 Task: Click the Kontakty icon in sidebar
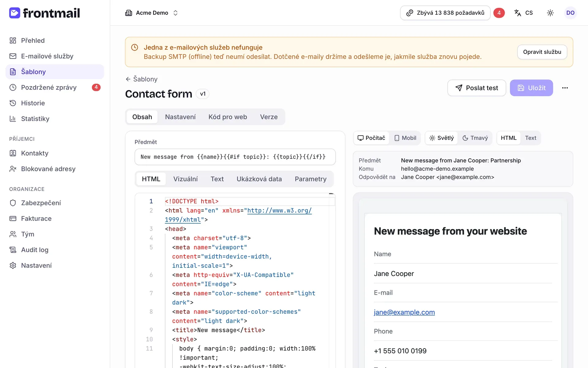[13, 153]
